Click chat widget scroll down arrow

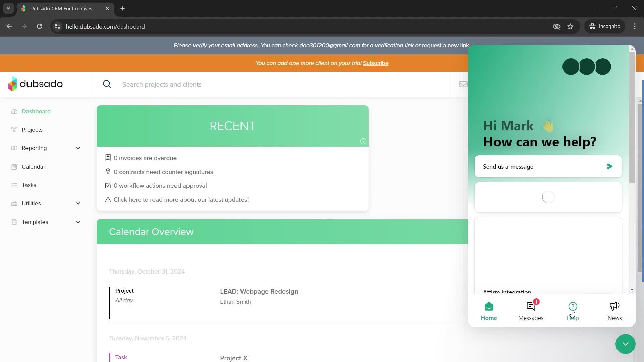[x=632, y=289]
